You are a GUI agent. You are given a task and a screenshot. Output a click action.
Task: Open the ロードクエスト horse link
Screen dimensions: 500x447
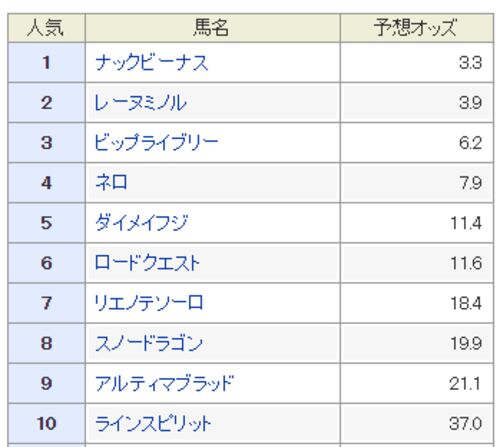pyautogui.click(x=147, y=263)
